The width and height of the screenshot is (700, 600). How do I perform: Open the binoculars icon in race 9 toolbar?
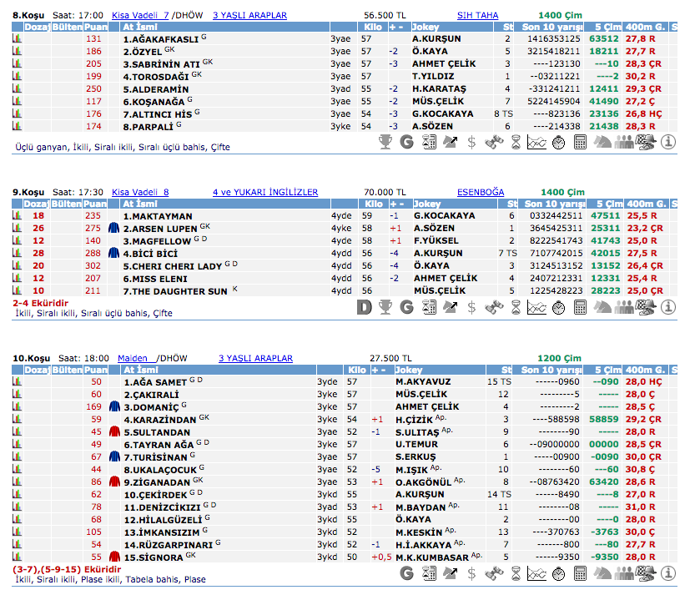[494, 307]
